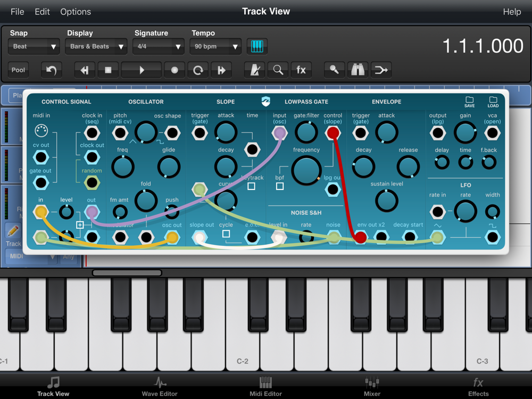Toggle the metronome icon
This screenshot has height=399, width=532.
click(x=254, y=70)
